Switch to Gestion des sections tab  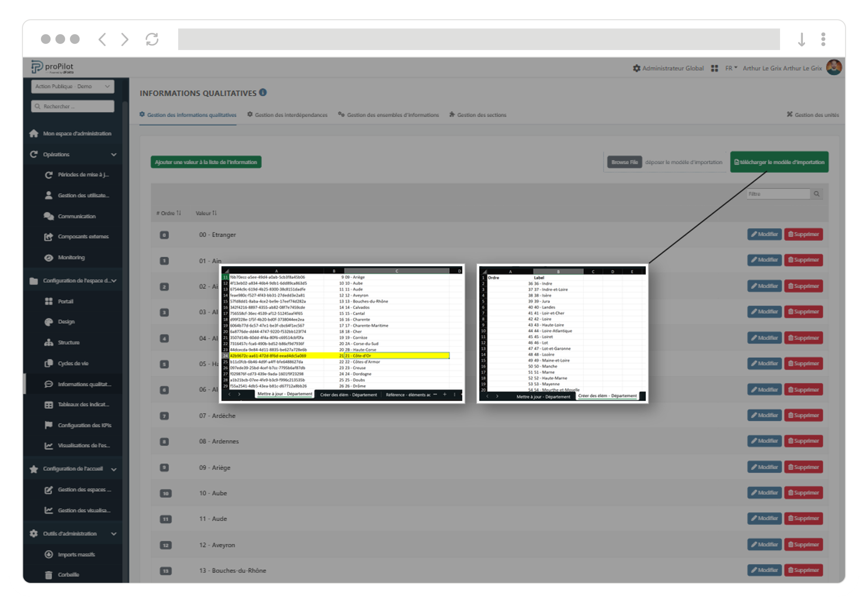pyautogui.click(x=478, y=115)
